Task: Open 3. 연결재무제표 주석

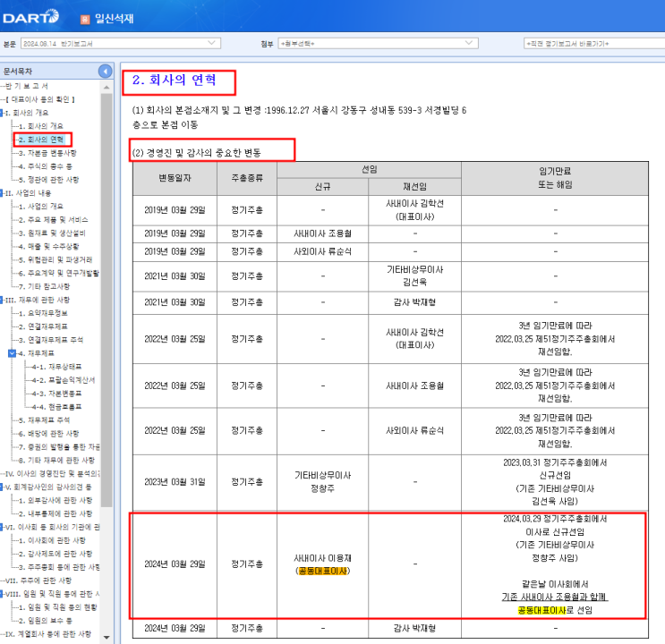Action: (x=50, y=340)
